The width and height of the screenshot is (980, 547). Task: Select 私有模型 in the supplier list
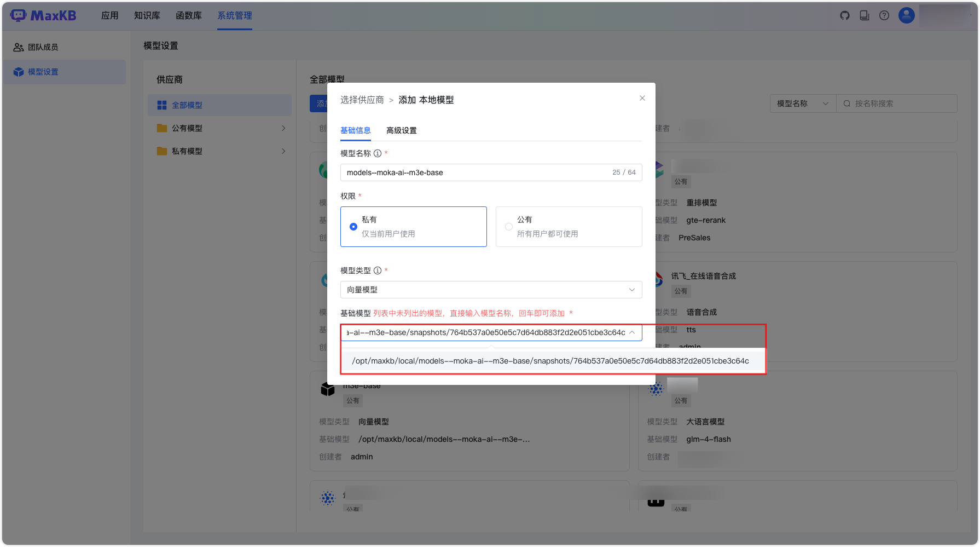coord(219,151)
